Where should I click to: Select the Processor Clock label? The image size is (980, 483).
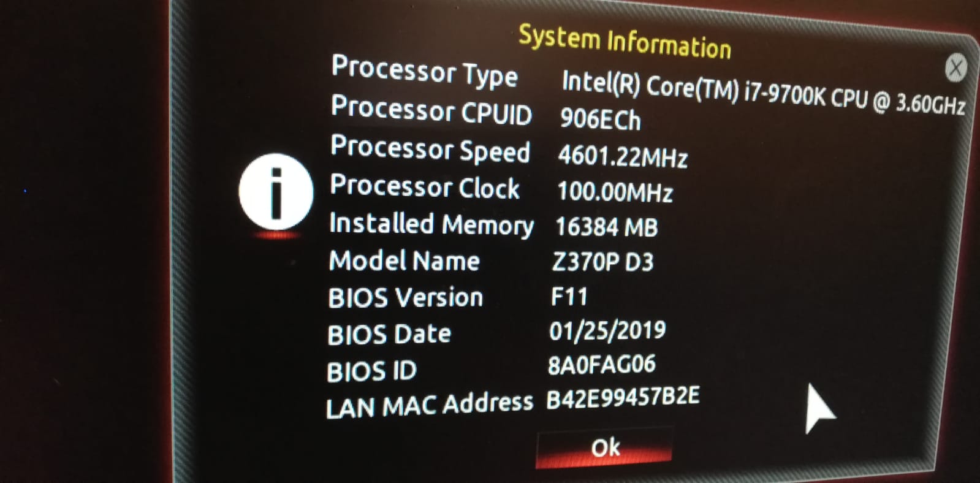(x=425, y=187)
